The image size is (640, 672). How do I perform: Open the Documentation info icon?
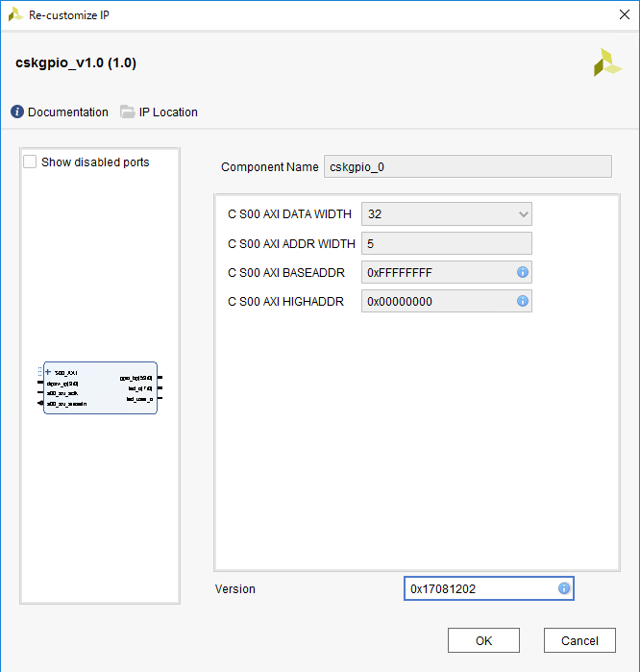click(17, 112)
